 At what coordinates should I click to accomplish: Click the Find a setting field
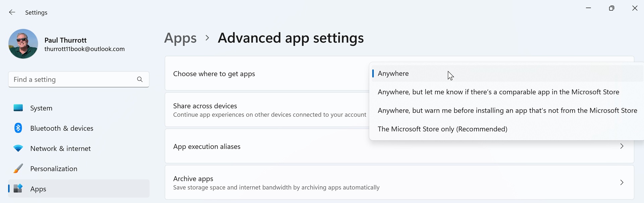click(x=72, y=80)
